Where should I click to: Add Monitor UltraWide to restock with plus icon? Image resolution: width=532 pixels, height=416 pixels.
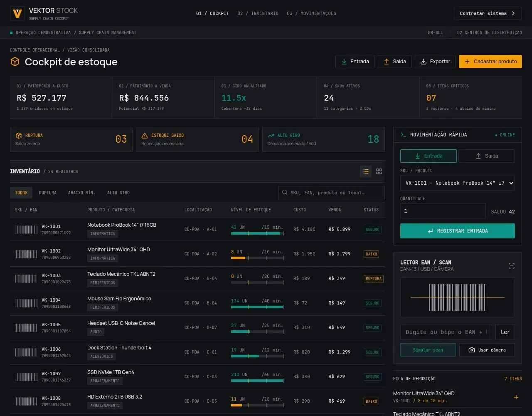coord(516,397)
